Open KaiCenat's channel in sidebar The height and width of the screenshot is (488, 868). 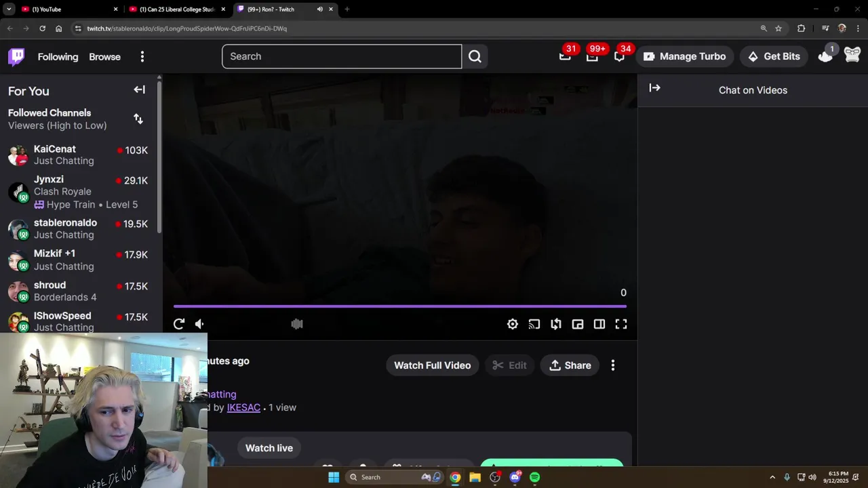79,155
